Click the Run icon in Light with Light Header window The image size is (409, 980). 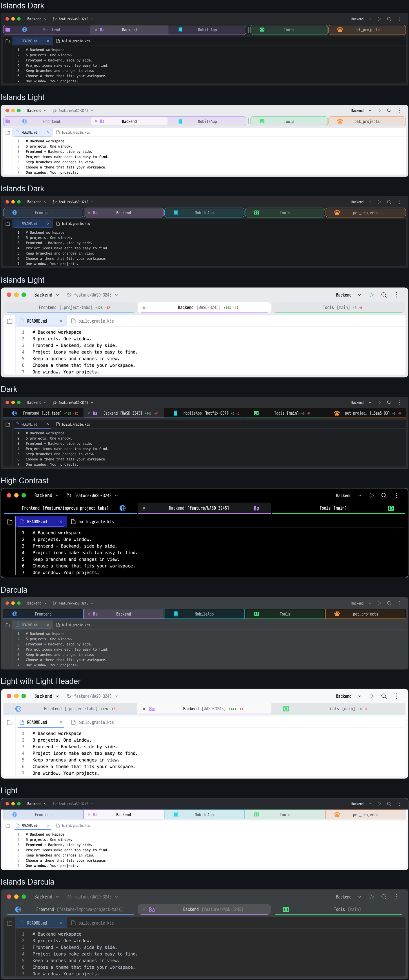coord(371,696)
